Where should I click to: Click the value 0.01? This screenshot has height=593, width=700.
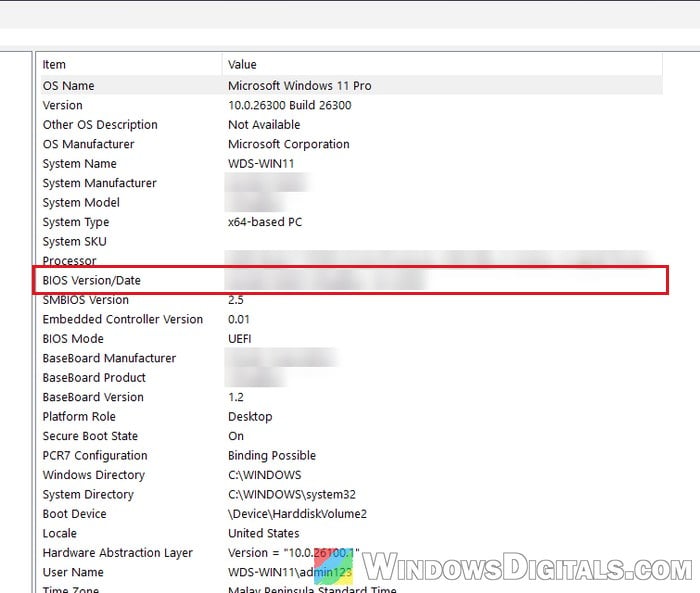click(x=239, y=320)
